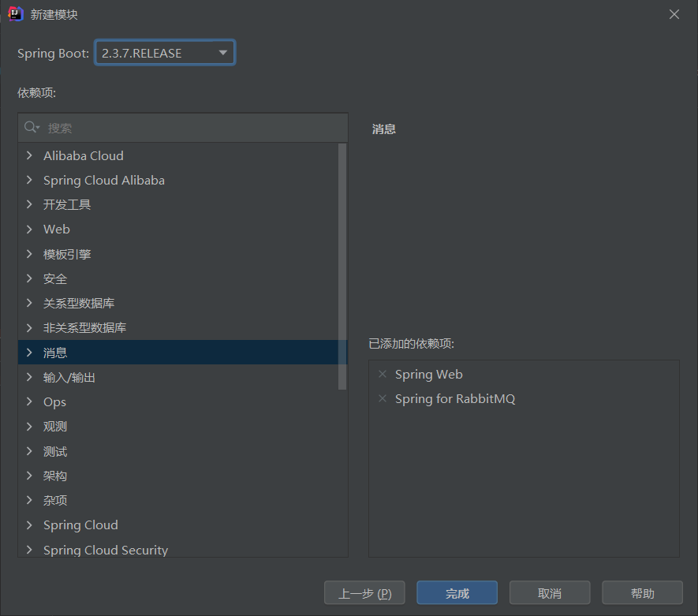Screen dimensions: 698x616
Task: Expand the Spring Cloud Alibaba category
Action: (29, 180)
